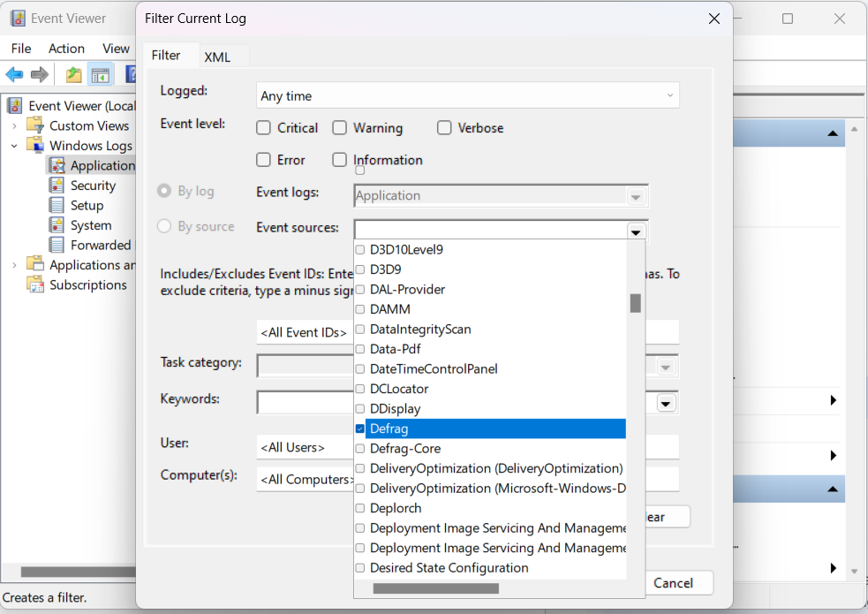Click the Forward arrow toolbar icon
The image size is (868, 614).
click(40, 75)
